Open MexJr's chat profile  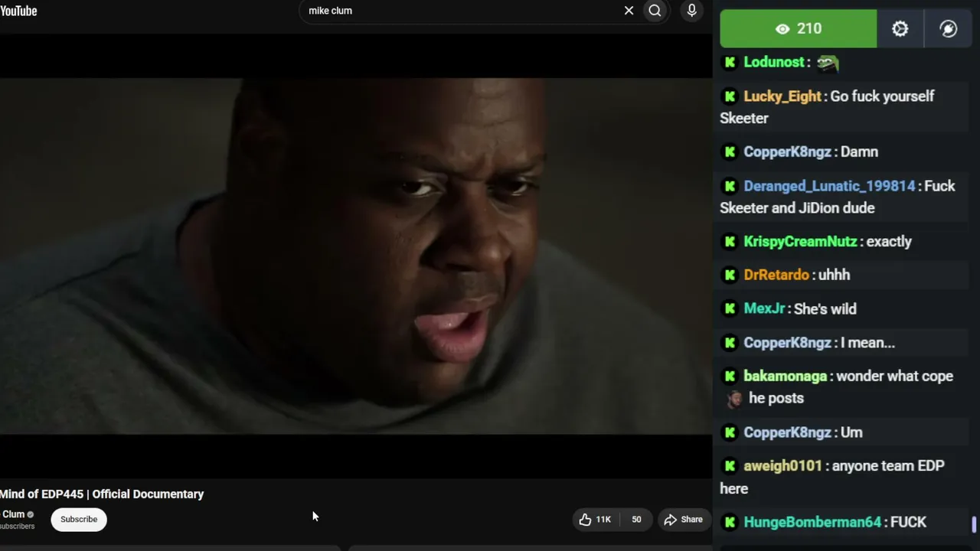[x=764, y=309]
